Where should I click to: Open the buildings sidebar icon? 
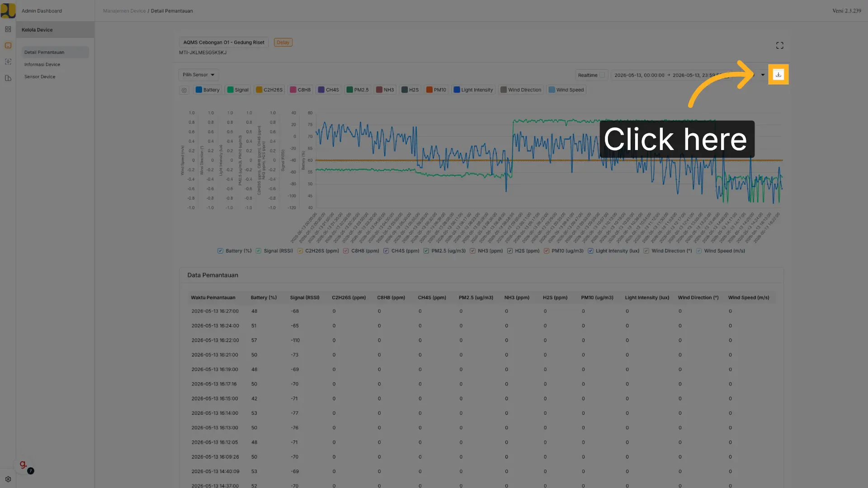tap(8, 78)
